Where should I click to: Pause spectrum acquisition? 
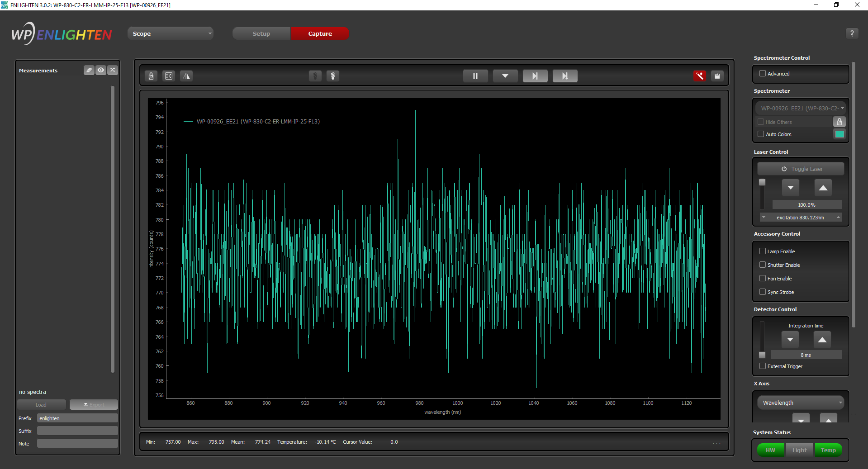[x=475, y=76]
